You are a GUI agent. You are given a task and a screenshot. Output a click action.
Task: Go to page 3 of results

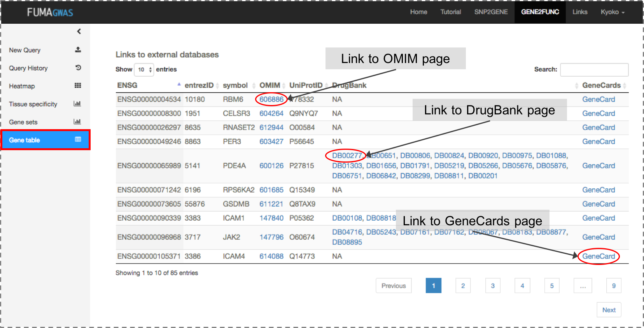493,286
